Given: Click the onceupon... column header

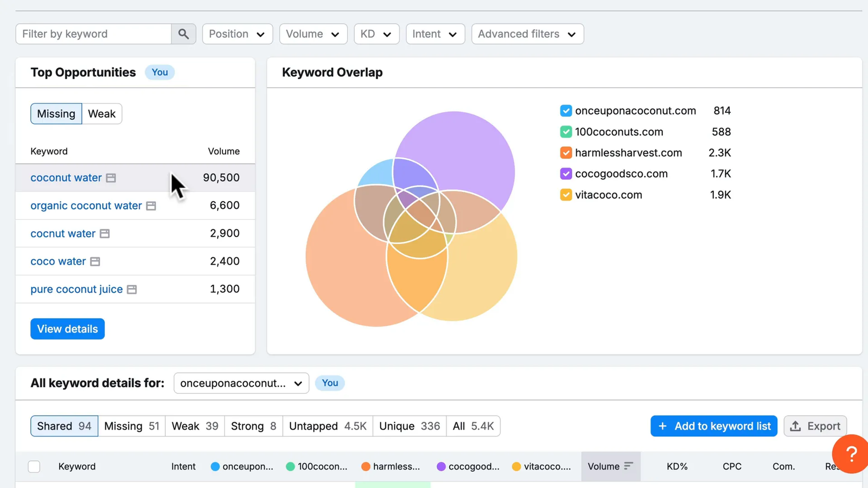Looking at the screenshot, I should pos(242,466).
